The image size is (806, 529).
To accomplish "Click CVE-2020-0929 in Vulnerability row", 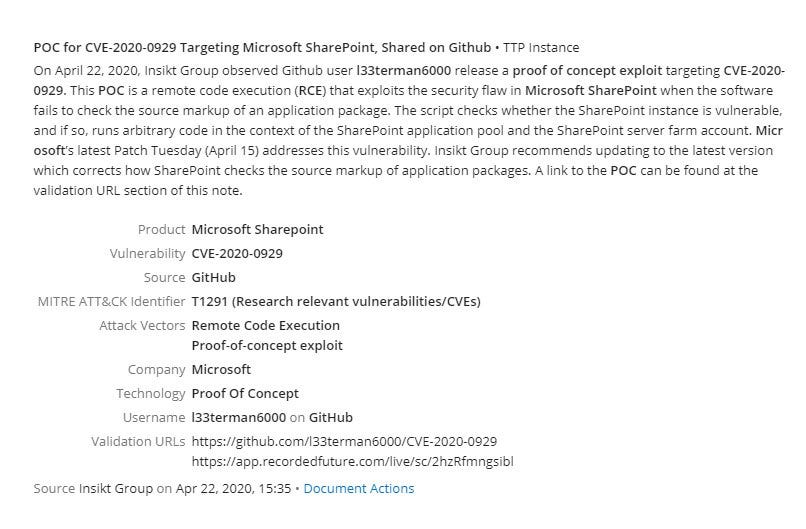I will [237, 253].
